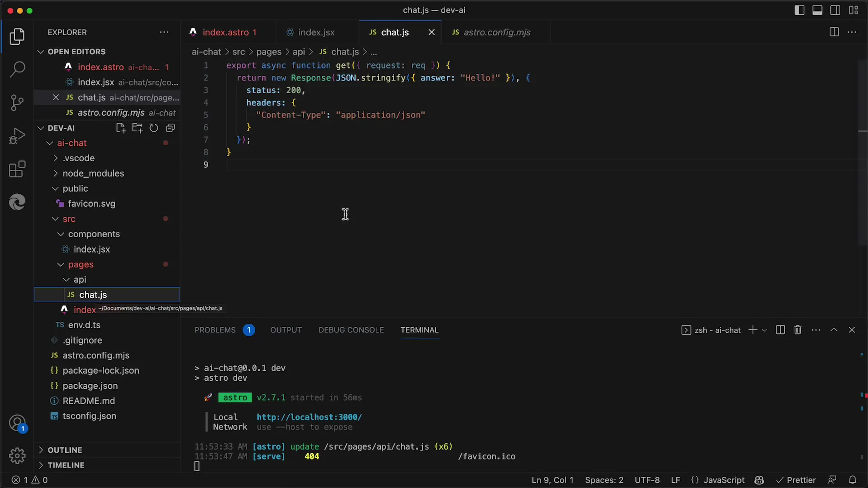Open terminal launch profile dropdown arrow

[764, 330]
